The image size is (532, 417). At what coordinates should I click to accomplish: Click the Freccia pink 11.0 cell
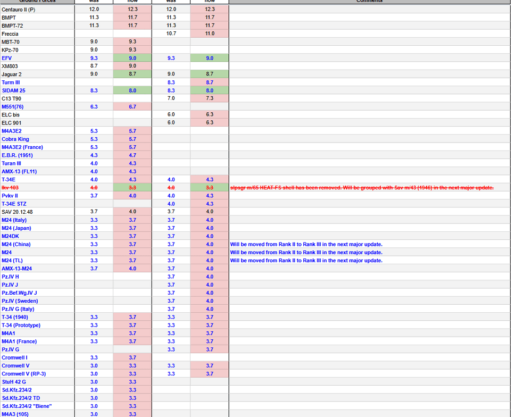pyautogui.click(x=210, y=34)
